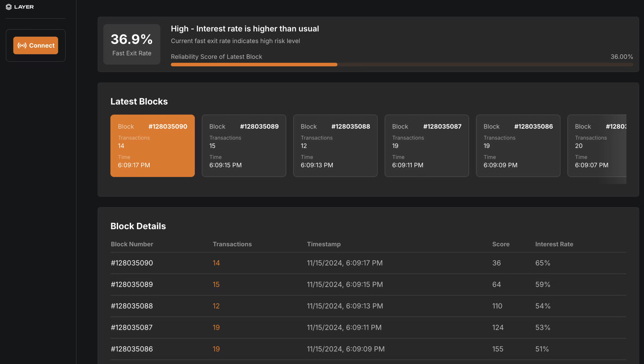Viewport: 644px width, 364px height.
Task: Click the Score column header
Action: pos(501,244)
